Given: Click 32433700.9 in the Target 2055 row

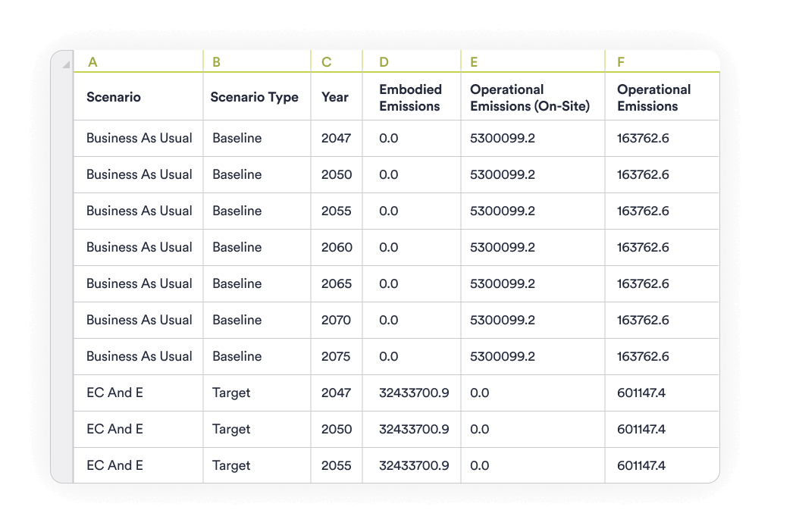Looking at the screenshot, I should [x=411, y=465].
